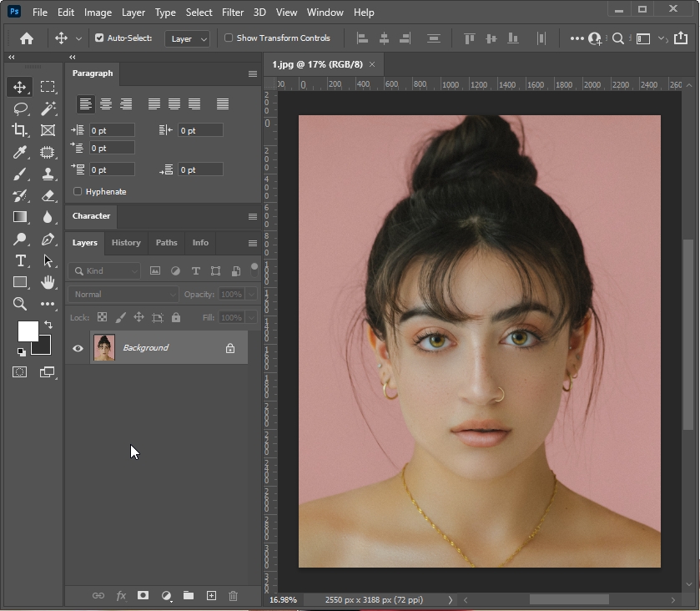Screen dimensions: 700x611
Task: Select the Eyedropper tool
Action: [20, 152]
